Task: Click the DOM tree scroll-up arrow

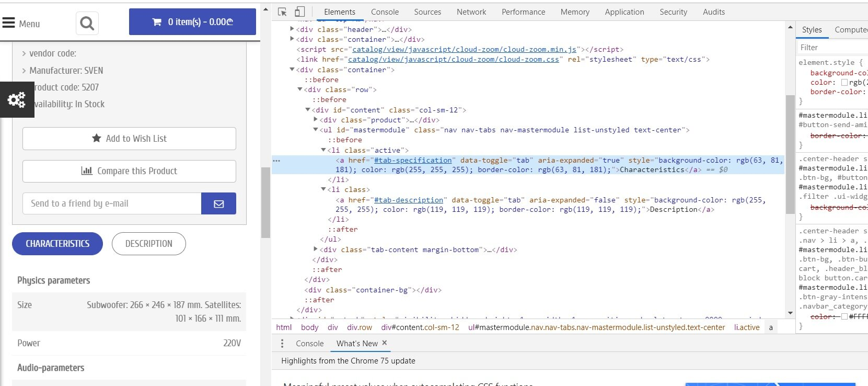Action: (790, 27)
